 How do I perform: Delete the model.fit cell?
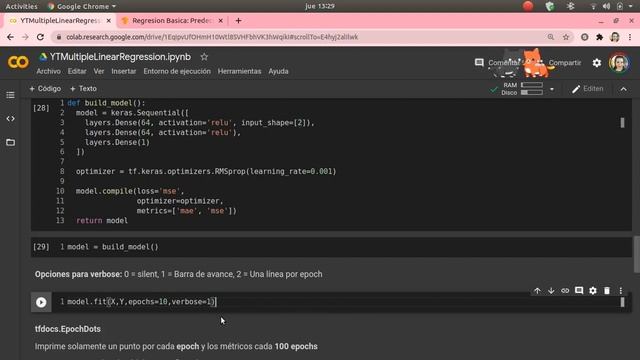tap(607, 291)
